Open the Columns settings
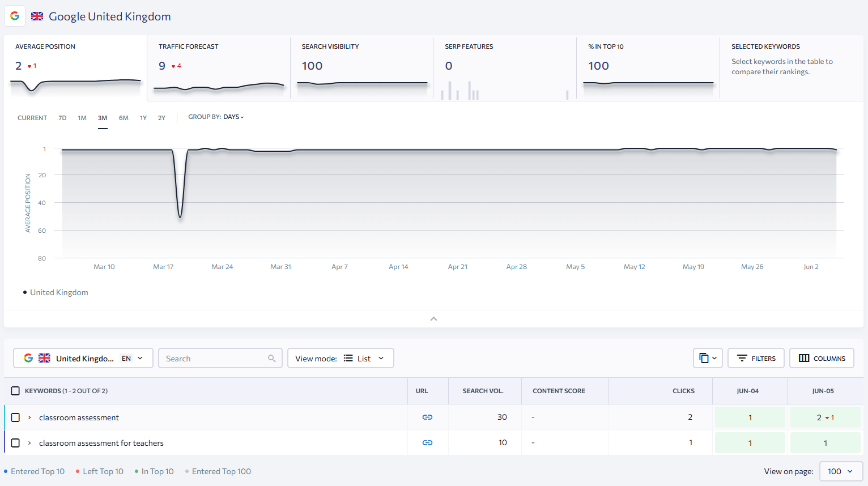This screenshot has width=868, height=486. [x=822, y=358]
